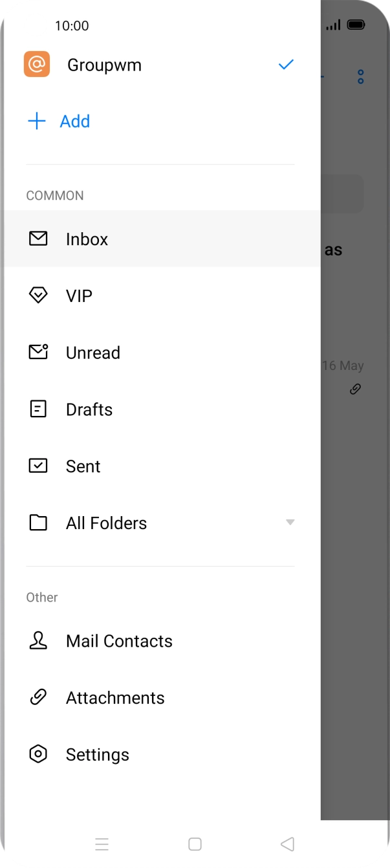The image size is (390, 868).
Task: Select the Groupwm account checkmark
Action: (x=285, y=64)
